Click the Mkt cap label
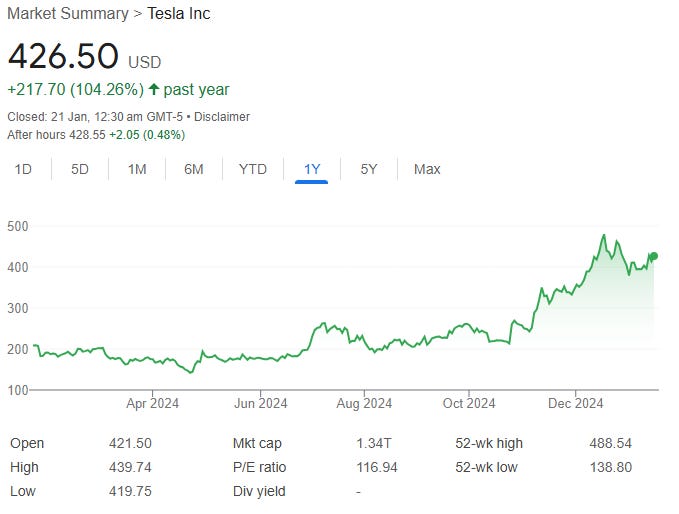Viewport: 679px width, 514px height. click(x=257, y=443)
